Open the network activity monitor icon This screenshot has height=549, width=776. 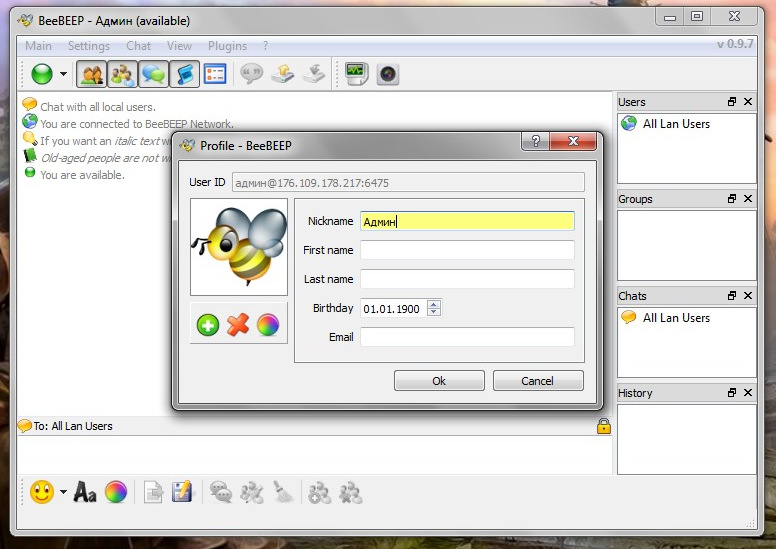(x=356, y=74)
